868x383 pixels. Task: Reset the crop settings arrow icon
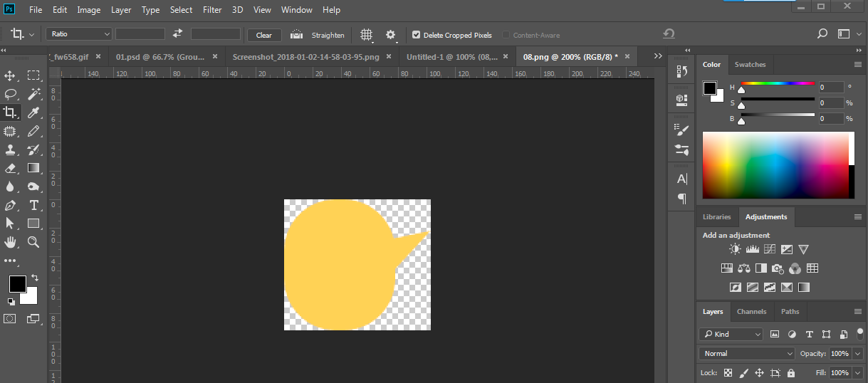pyautogui.click(x=668, y=33)
